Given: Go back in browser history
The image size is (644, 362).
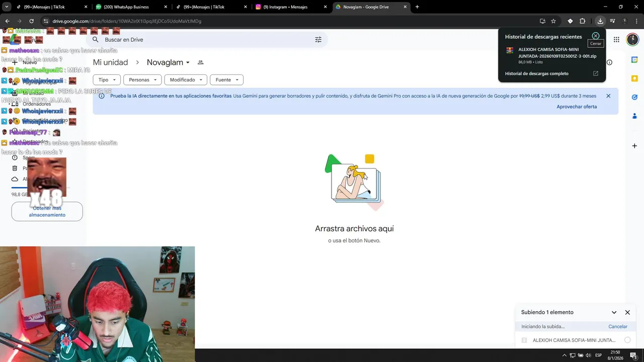Looking at the screenshot, I should 7,21.
